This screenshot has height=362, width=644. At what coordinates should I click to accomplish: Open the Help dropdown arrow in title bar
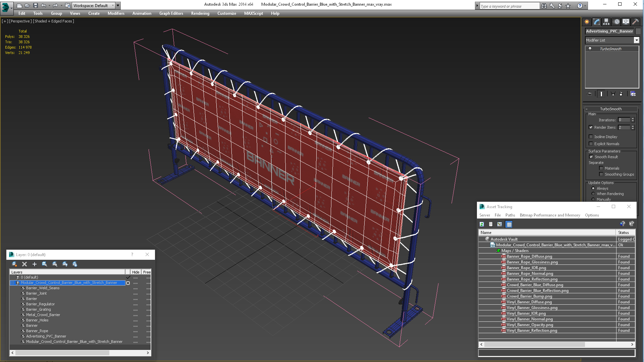[585, 6]
